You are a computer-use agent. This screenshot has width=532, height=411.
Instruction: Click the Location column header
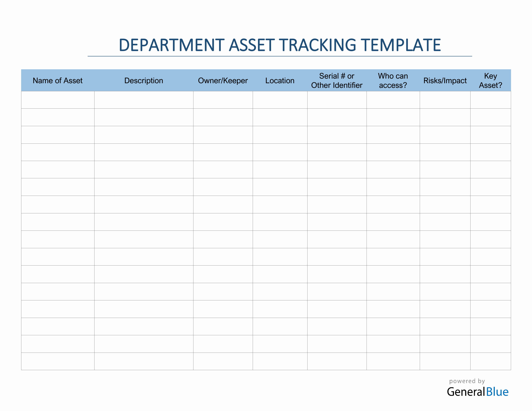[x=280, y=81]
